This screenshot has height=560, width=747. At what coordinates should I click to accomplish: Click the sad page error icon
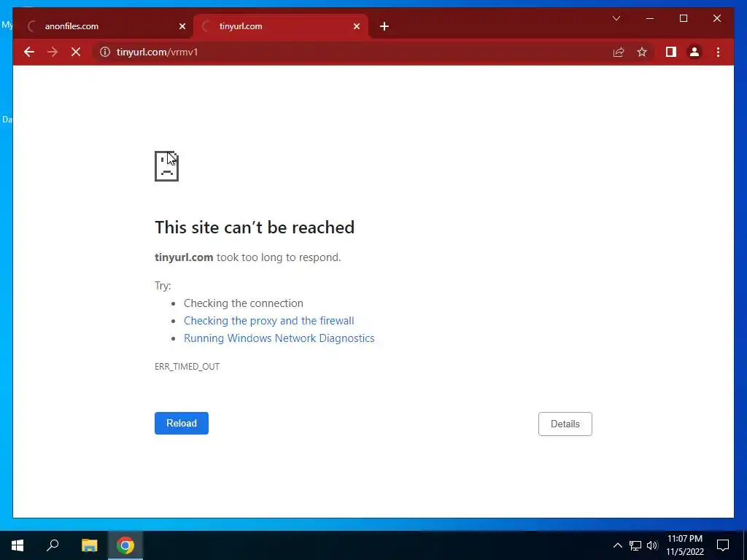(x=167, y=166)
